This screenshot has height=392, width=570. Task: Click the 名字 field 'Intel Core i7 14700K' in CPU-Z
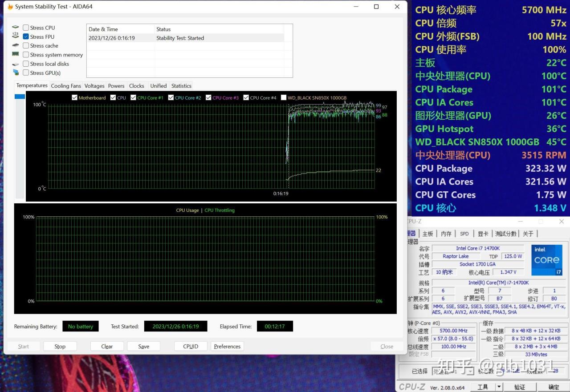pyautogui.click(x=478, y=248)
